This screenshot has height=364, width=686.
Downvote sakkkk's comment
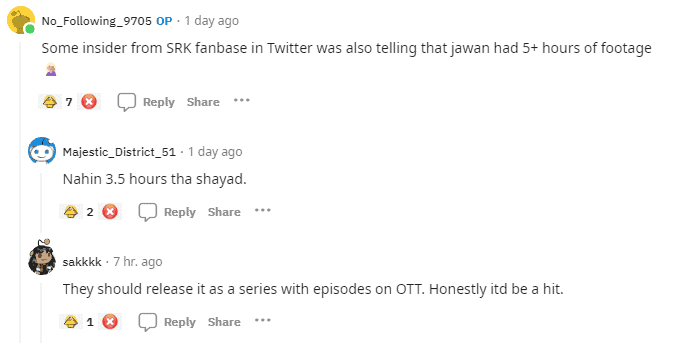110,322
